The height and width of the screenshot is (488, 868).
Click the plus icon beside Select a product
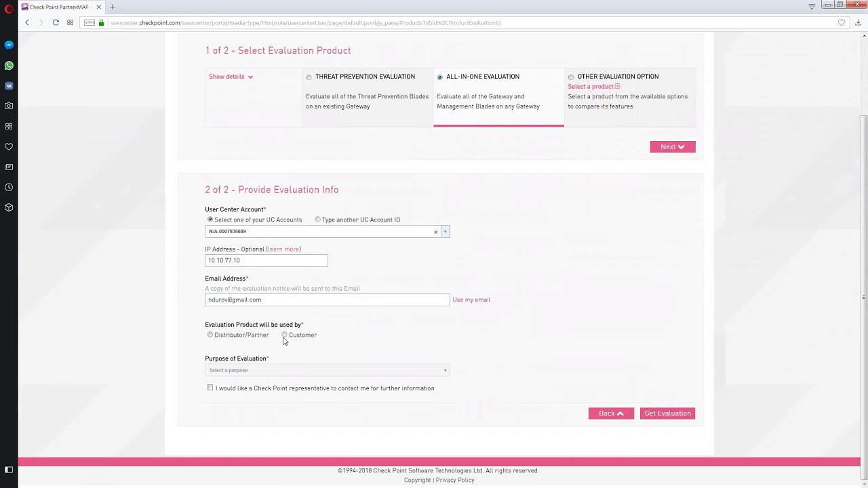617,86
